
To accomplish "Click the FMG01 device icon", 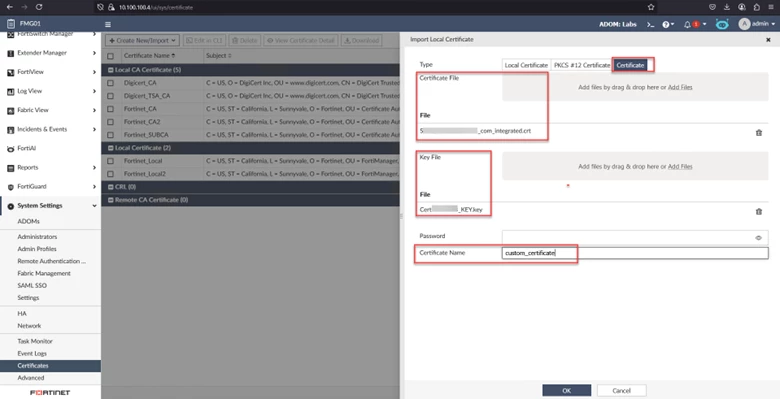I will click(x=10, y=23).
